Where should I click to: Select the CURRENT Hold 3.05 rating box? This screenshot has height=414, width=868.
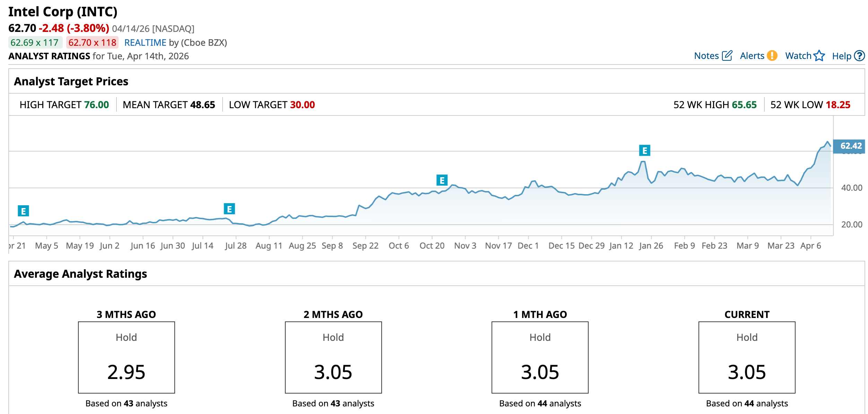pos(747,357)
